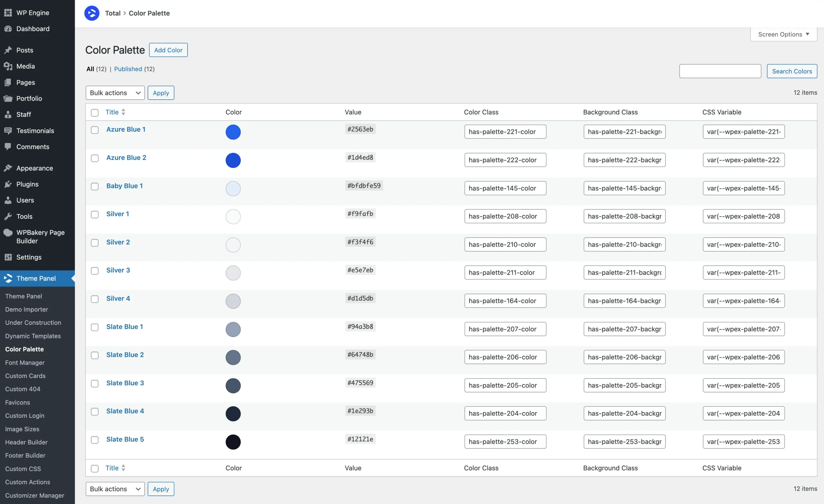Open Header Builder submenu item
Screen dimensions: 824x504
[26, 442]
